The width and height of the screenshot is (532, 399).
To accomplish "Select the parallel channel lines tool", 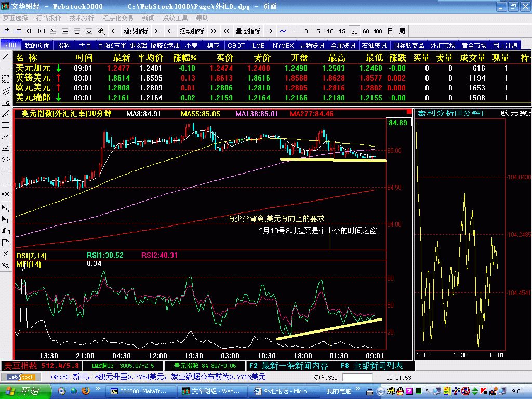I will [x=6, y=91].
